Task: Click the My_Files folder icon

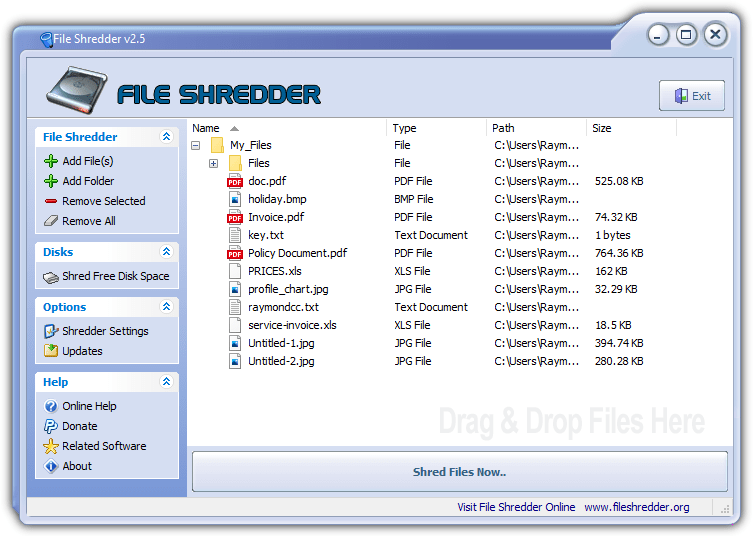Action: pos(217,145)
